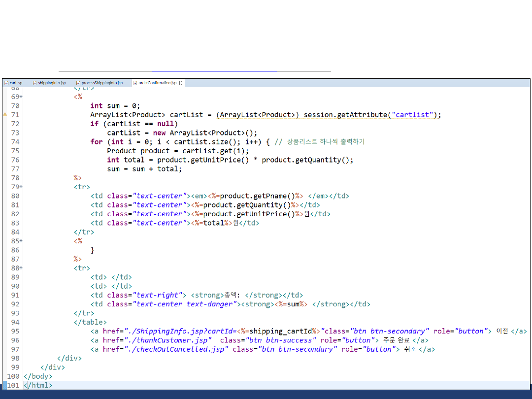
Task: Collapse the tr fold at line 88
Action: [21, 268]
